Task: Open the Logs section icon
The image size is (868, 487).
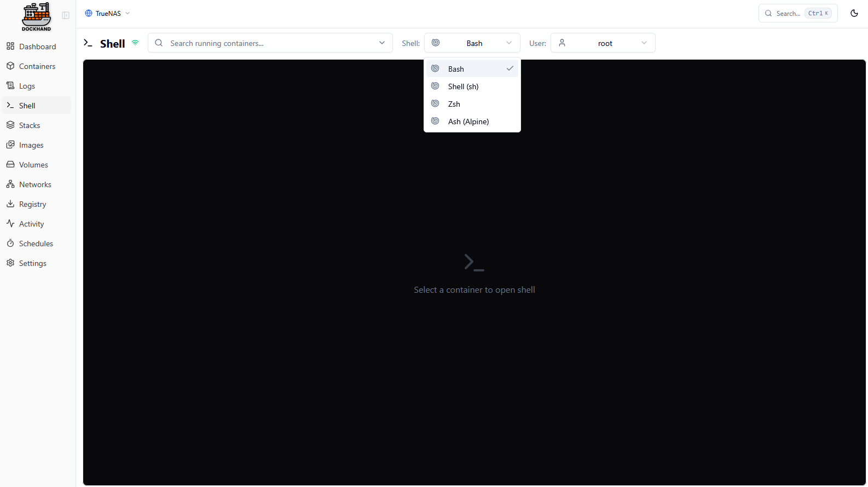Action: (x=10, y=86)
